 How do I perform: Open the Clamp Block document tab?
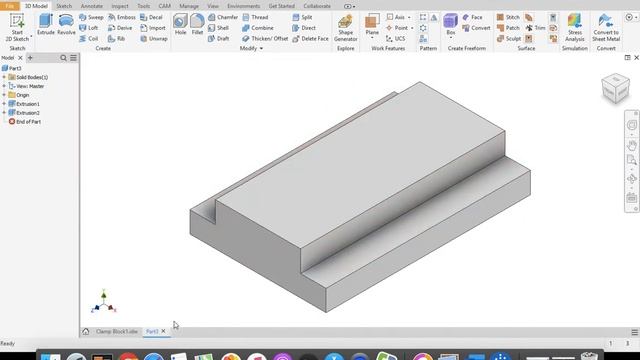click(x=117, y=331)
